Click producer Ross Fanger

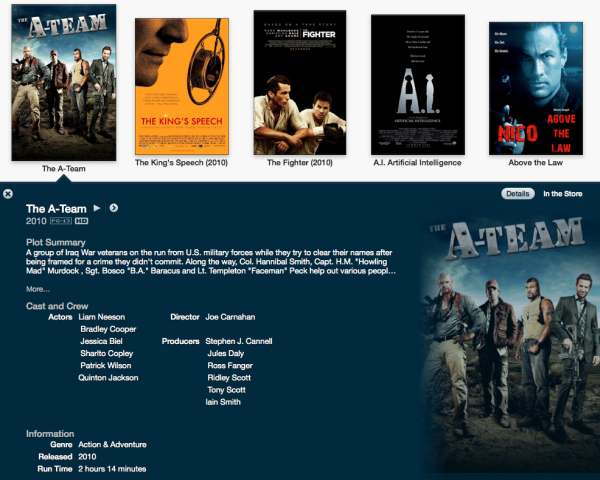[230, 366]
